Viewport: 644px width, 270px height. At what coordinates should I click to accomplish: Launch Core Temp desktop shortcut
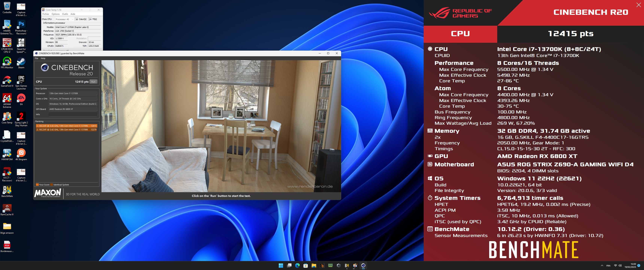tap(7, 118)
